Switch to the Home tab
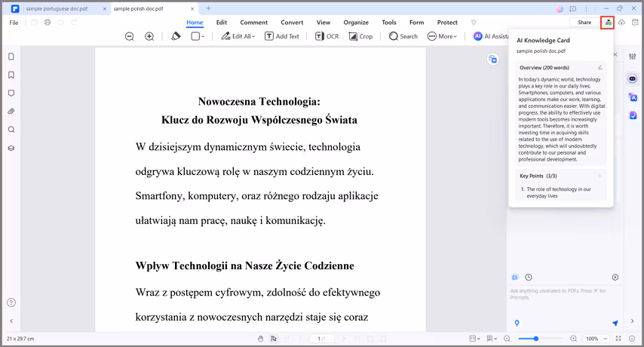This screenshot has height=347, width=644. (195, 23)
